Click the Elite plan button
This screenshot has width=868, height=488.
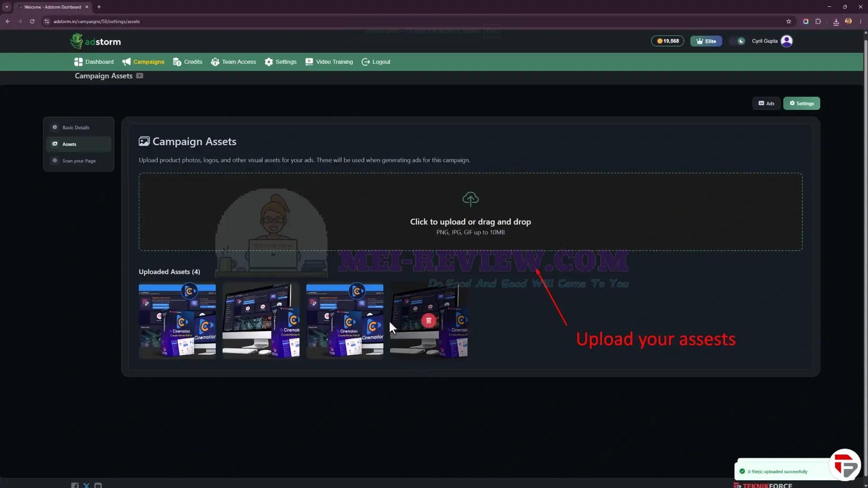706,41
